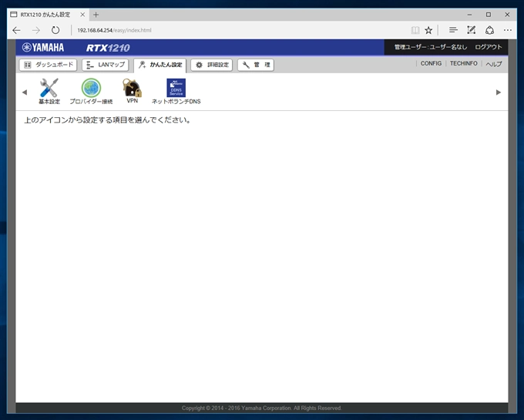
Task: Click the 管理ユーザー: ユーザー名なし text
Action: (431, 47)
